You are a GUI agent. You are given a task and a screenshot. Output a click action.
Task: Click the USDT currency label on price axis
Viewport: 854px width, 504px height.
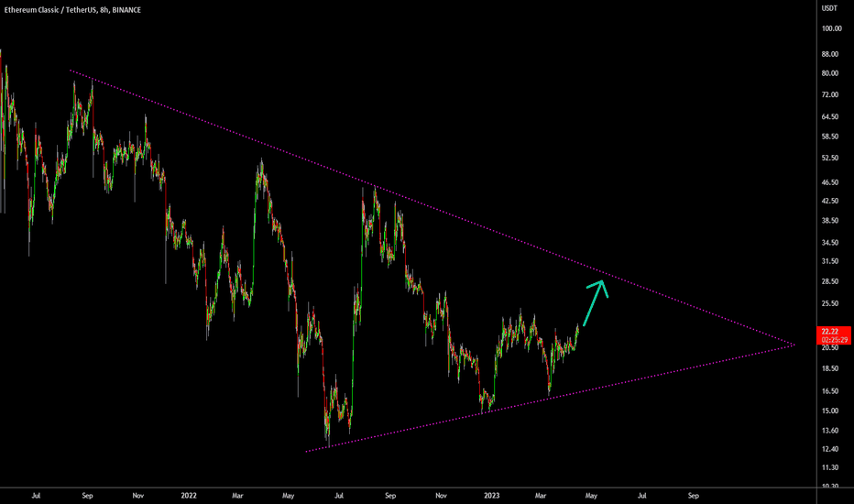[829, 8]
